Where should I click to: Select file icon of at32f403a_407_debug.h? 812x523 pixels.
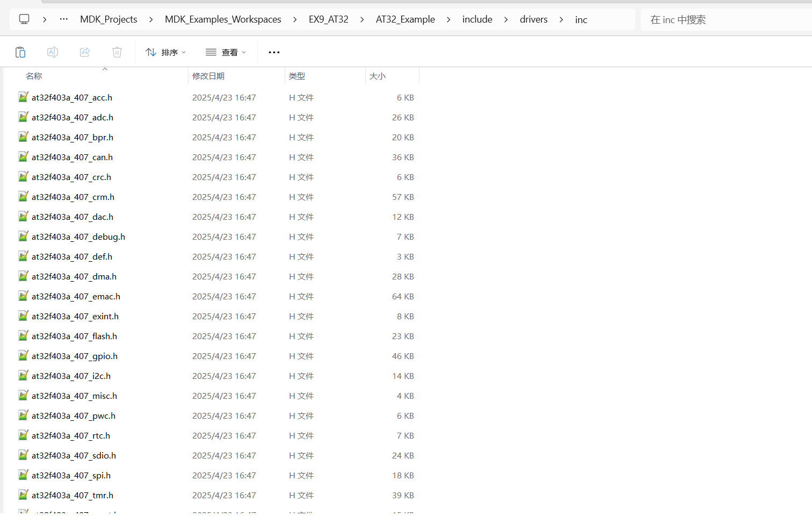[x=23, y=237]
